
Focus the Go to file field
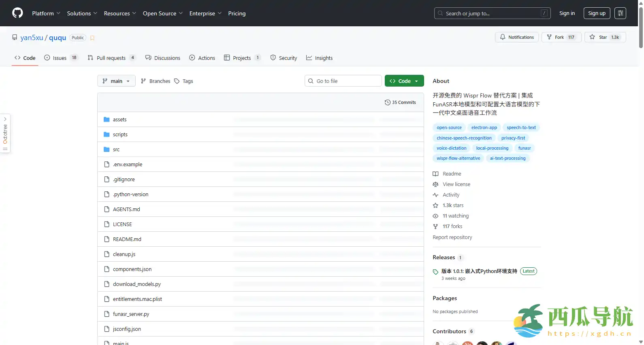(346, 81)
